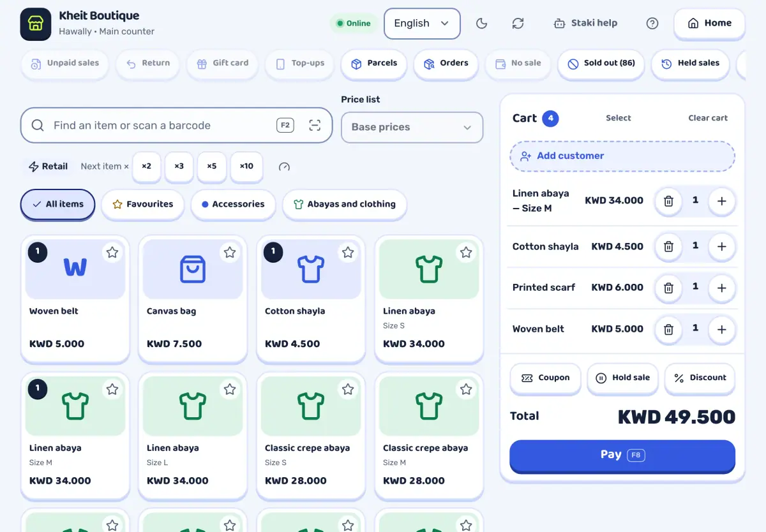Increase Linen abaya Size M quantity
The width and height of the screenshot is (766, 532).
[721, 201]
